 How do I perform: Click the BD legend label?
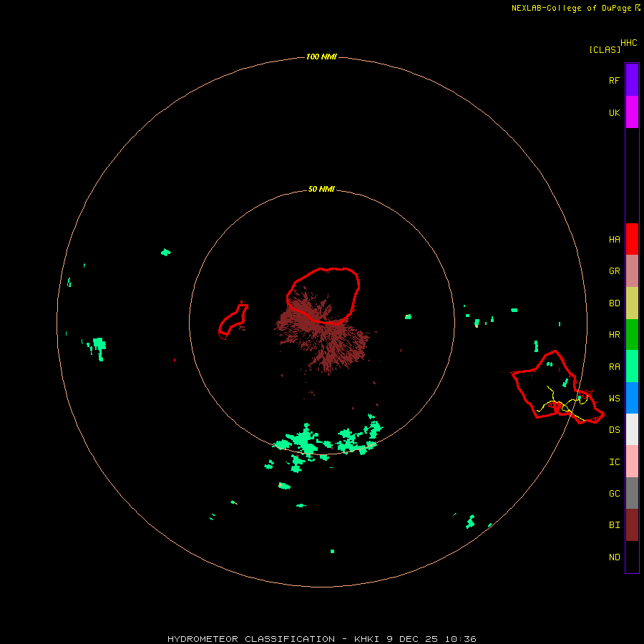tap(614, 303)
